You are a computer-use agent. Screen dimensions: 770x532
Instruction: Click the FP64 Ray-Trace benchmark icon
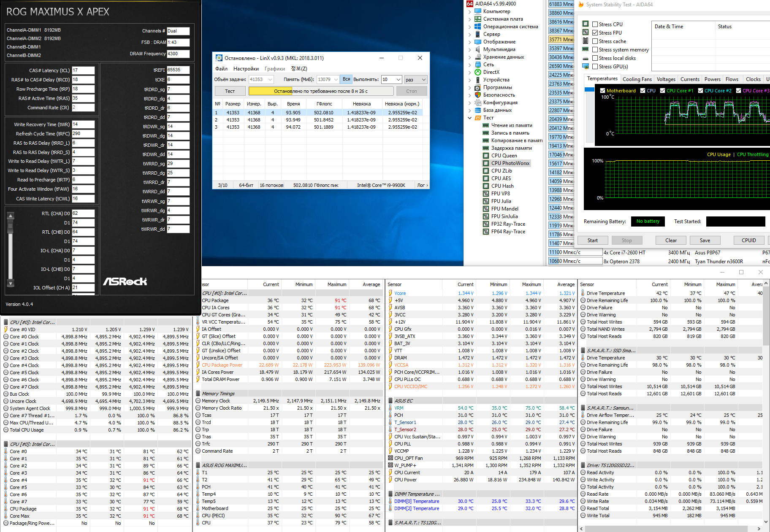(486, 232)
